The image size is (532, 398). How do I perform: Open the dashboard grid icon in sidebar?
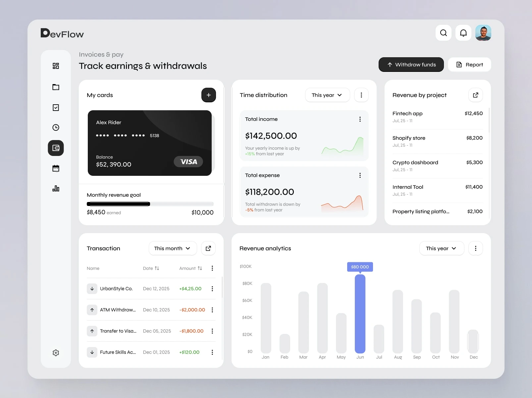(x=56, y=66)
